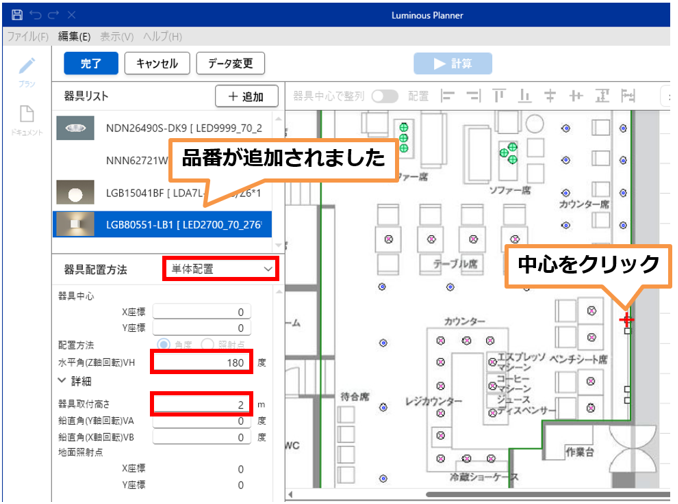Click the 完了 button
The height and width of the screenshot is (504, 678).
click(x=91, y=63)
